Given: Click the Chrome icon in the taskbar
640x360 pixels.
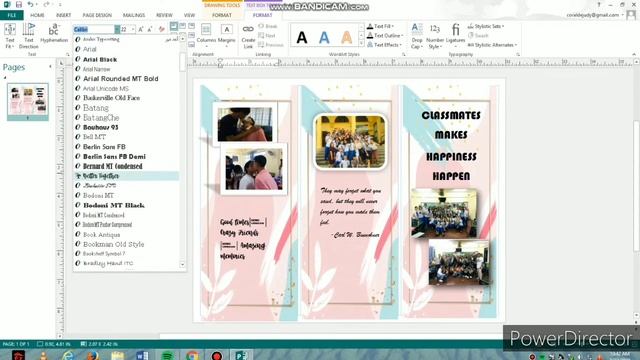Looking at the screenshot, I should pos(192,355).
